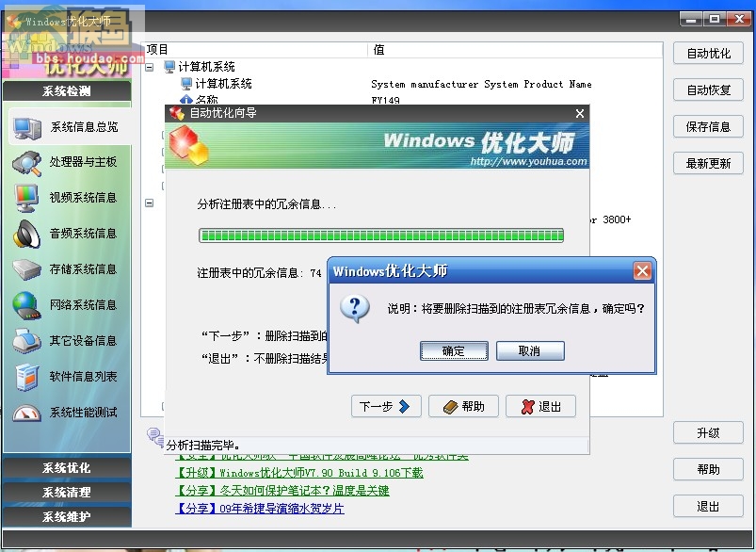The width and height of the screenshot is (756, 552).
Task: Click the 自动恢复 button
Action: (708, 89)
